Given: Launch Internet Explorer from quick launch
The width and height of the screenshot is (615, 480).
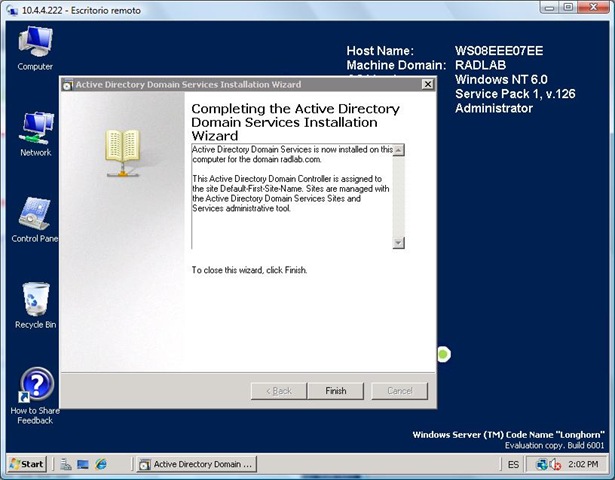Looking at the screenshot, I should pos(101,464).
